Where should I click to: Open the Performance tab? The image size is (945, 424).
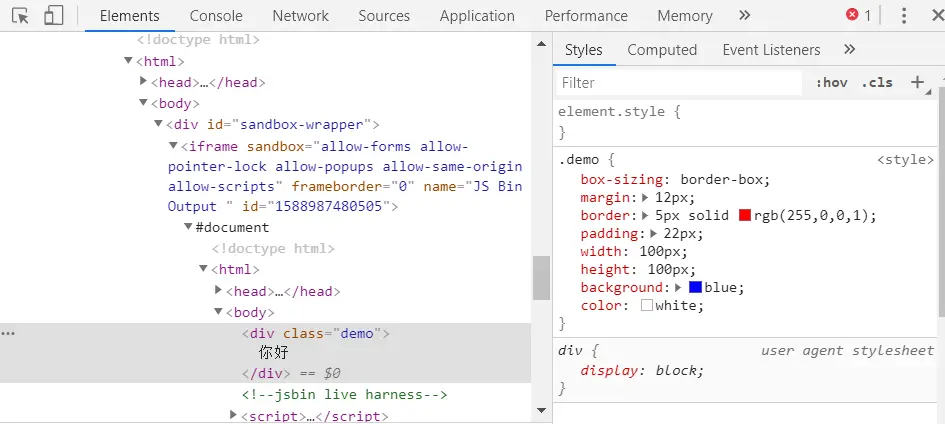click(x=586, y=16)
